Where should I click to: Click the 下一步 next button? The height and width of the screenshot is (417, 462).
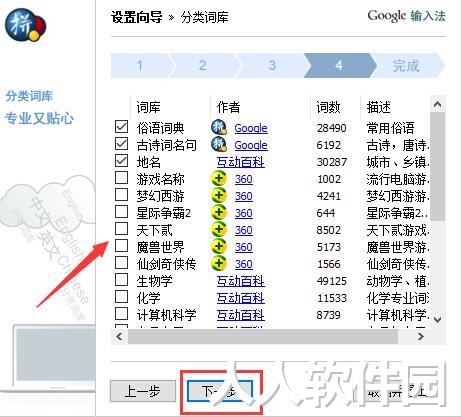[x=220, y=391]
